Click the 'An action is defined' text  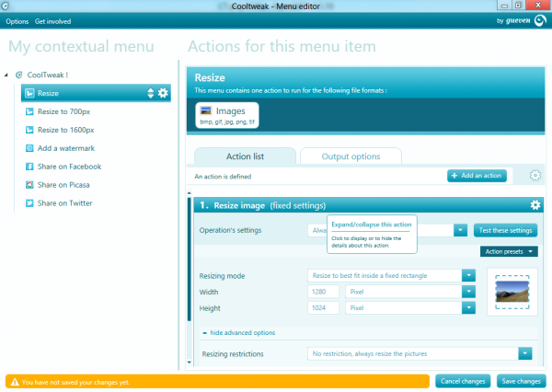[223, 177]
